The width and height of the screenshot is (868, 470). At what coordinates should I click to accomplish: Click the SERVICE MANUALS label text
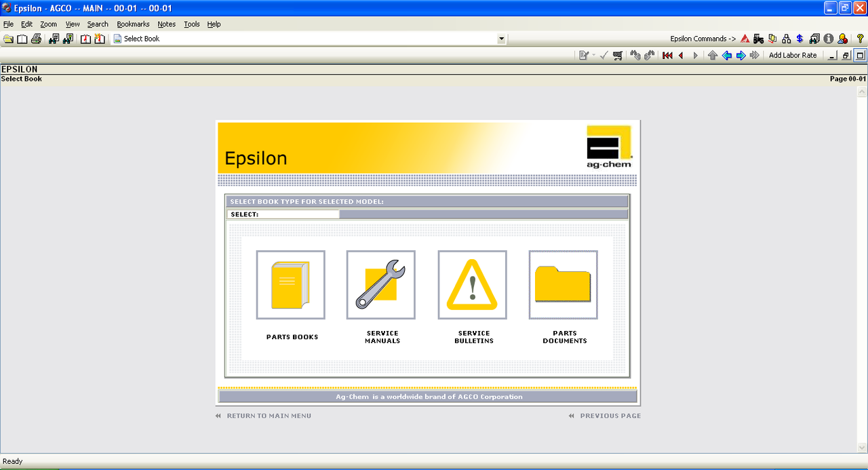[382, 337]
